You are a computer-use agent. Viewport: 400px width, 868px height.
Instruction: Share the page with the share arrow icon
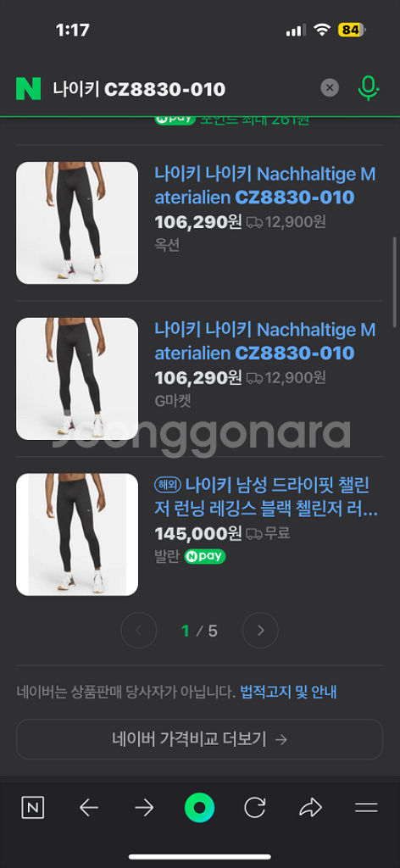tap(310, 808)
